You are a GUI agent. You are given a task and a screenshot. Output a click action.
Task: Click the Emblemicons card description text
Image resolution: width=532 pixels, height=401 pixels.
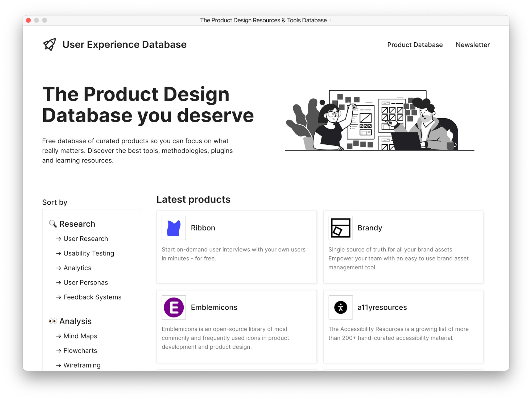tap(225, 338)
